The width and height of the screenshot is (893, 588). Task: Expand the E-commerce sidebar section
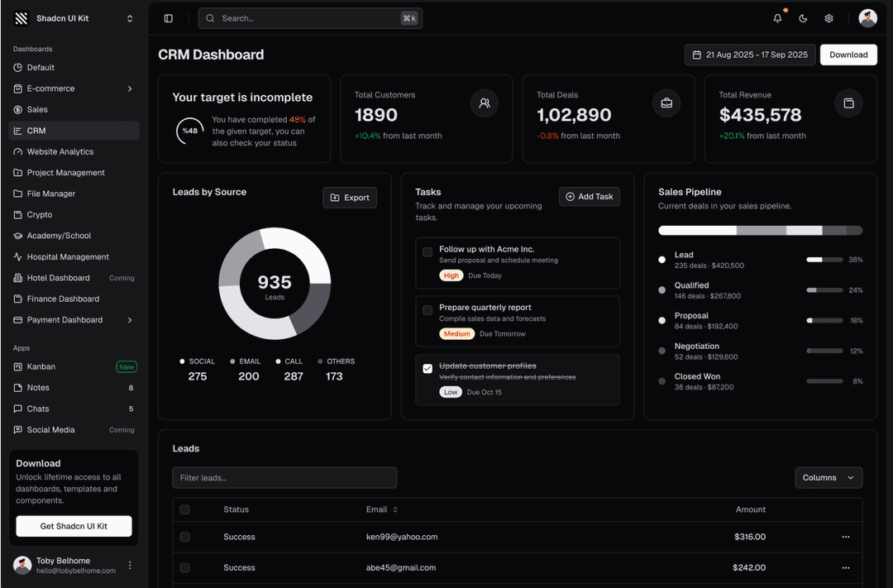coord(130,88)
